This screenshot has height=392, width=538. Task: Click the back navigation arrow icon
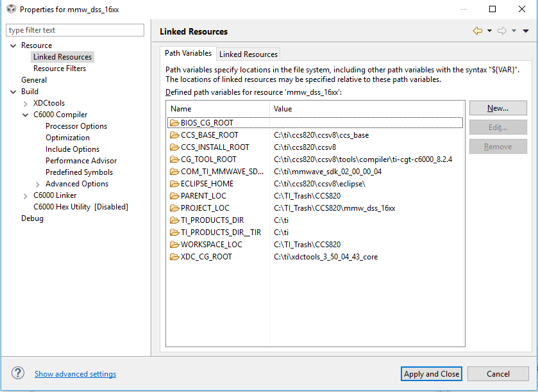click(476, 31)
